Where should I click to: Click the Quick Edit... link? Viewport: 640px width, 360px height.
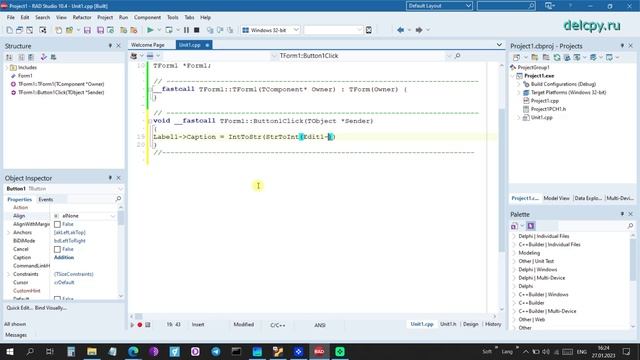(19, 308)
